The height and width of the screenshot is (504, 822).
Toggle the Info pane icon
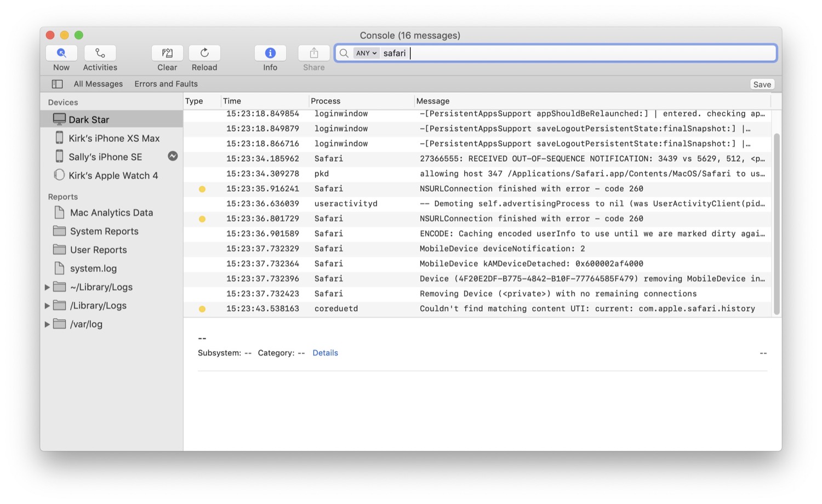point(270,53)
